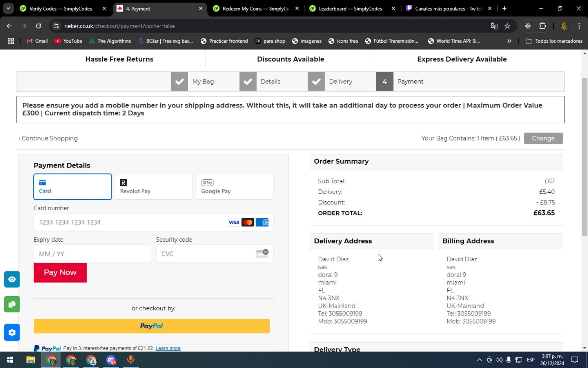Viewport: 588px width, 368px height.
Task: Open the para shop bookmark
Action: (x=270, y=41)
